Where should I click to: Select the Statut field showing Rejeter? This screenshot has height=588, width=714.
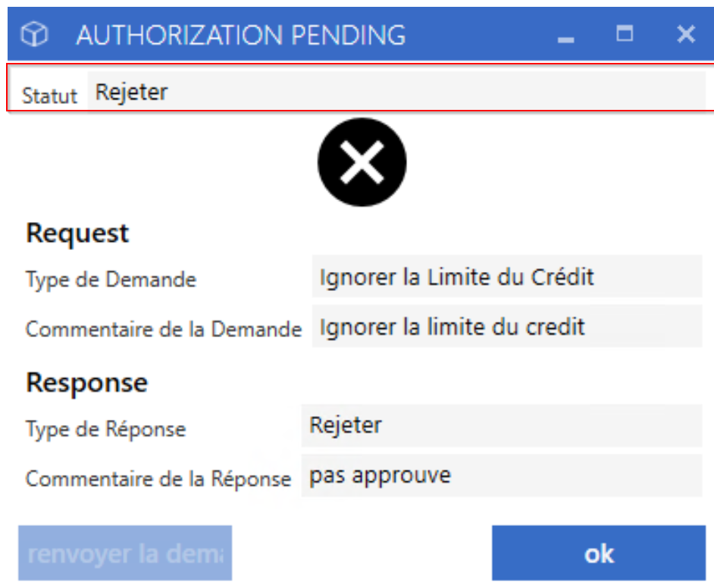click(396, 91)
